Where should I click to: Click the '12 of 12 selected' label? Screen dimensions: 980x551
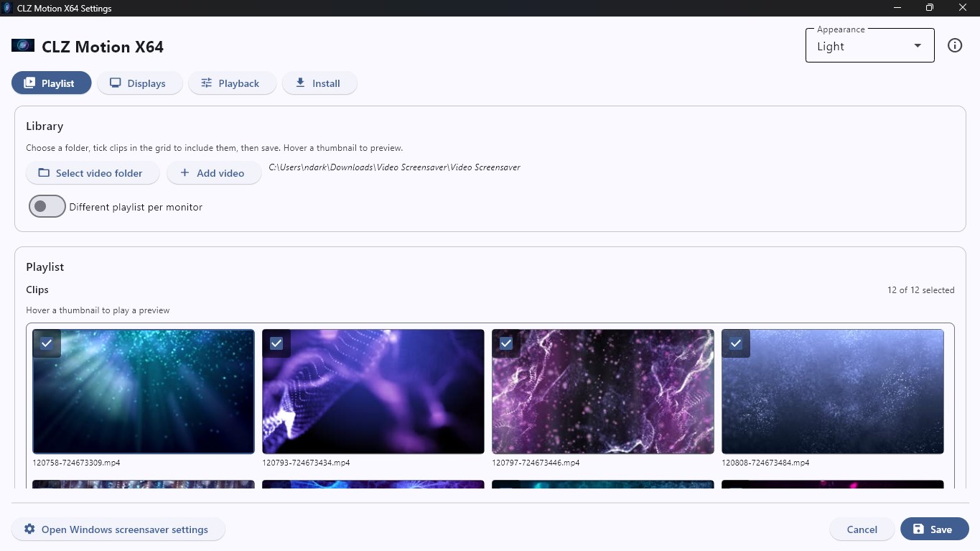tap(921, 290)
